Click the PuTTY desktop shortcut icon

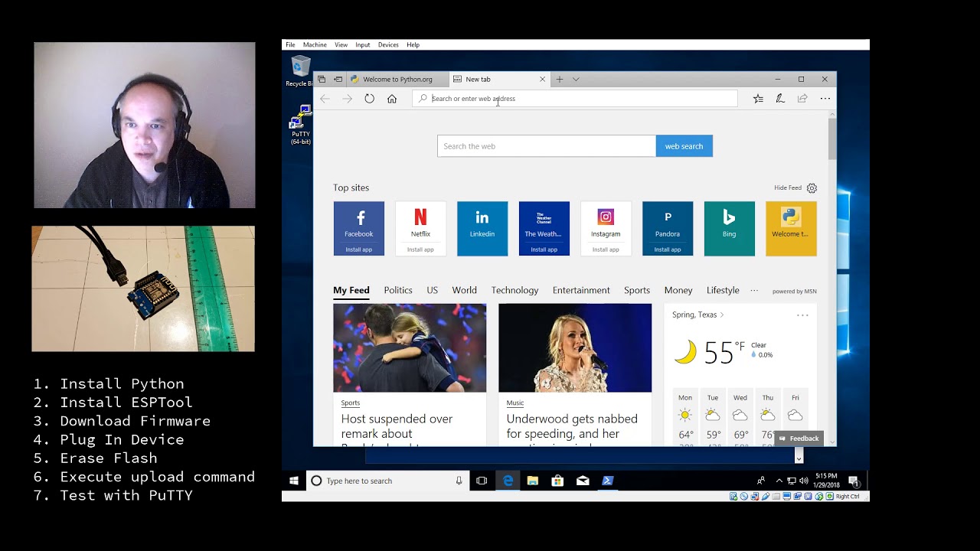pyautogui.click(x=301, y=126)
